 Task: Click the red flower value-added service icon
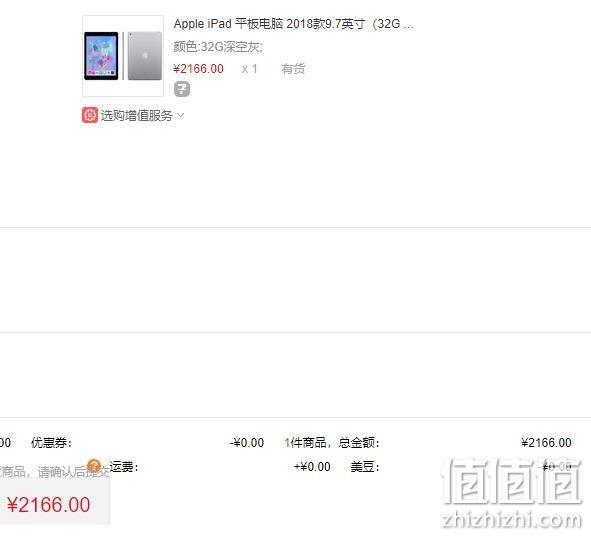pos(90,115)
